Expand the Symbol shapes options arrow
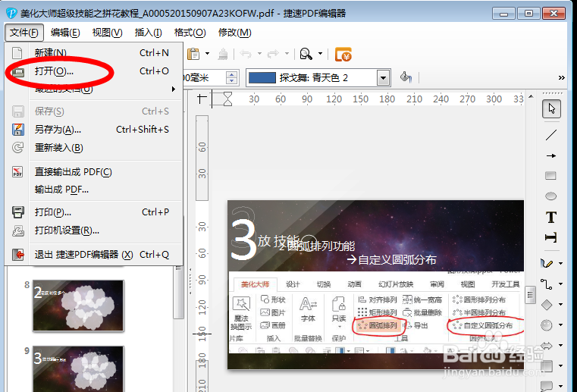The height and width of the screenshot is (392, 577). pos(561,325)
